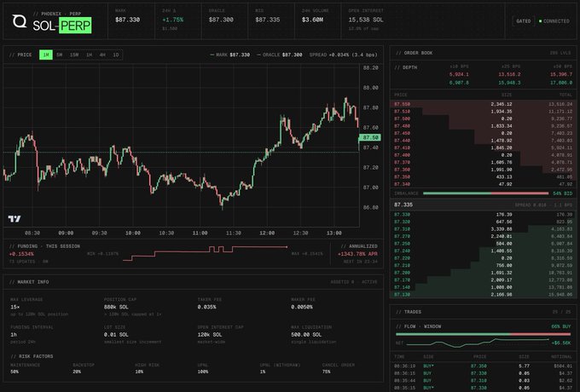The width and height of the screenshot is (580, 392).
Task: Select bid row priced 87.210
Action: click(483, 265)
